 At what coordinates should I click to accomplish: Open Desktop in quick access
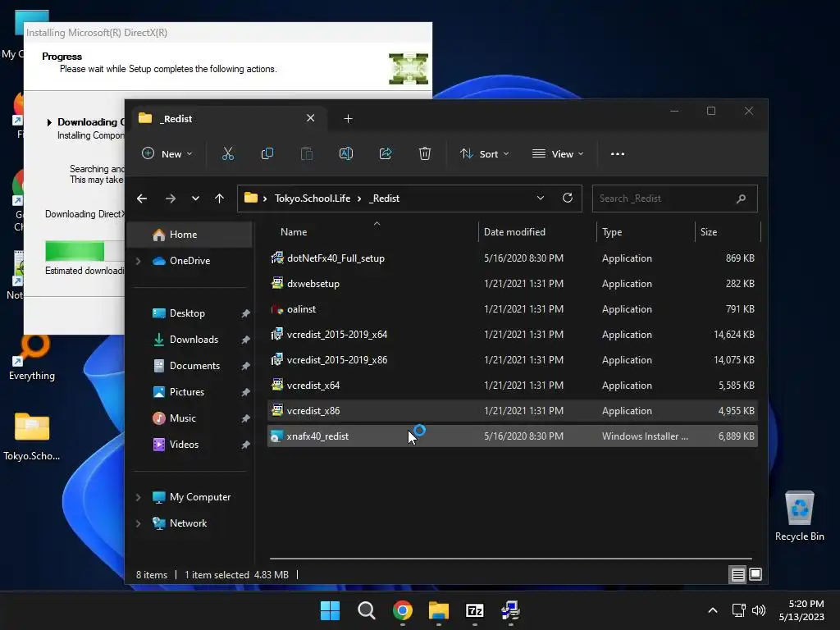click(187, 313)
